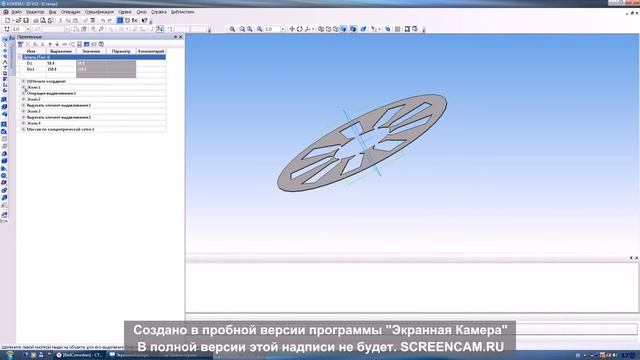The width and height of the screenshot is (640, 360).
Task: Open Print Preview from standard toolbar
Action: (43, 20)
